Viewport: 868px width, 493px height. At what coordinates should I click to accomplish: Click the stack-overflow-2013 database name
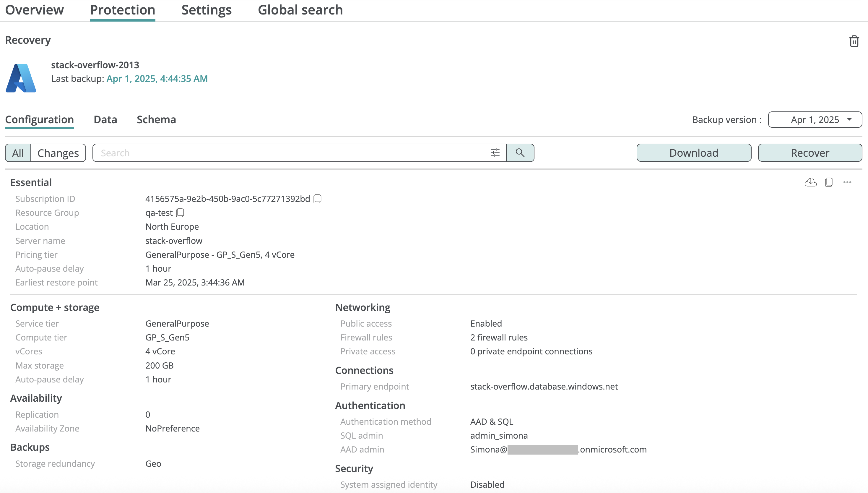tap(95, 65)
